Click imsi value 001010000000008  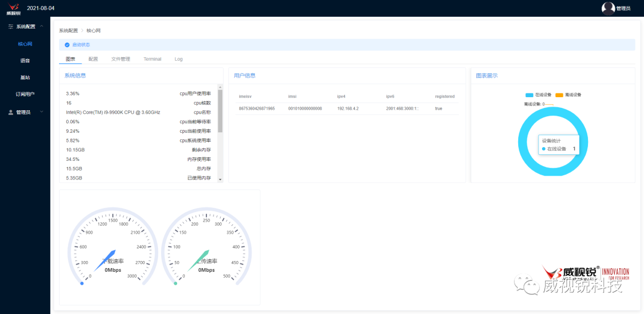(305, 109)
